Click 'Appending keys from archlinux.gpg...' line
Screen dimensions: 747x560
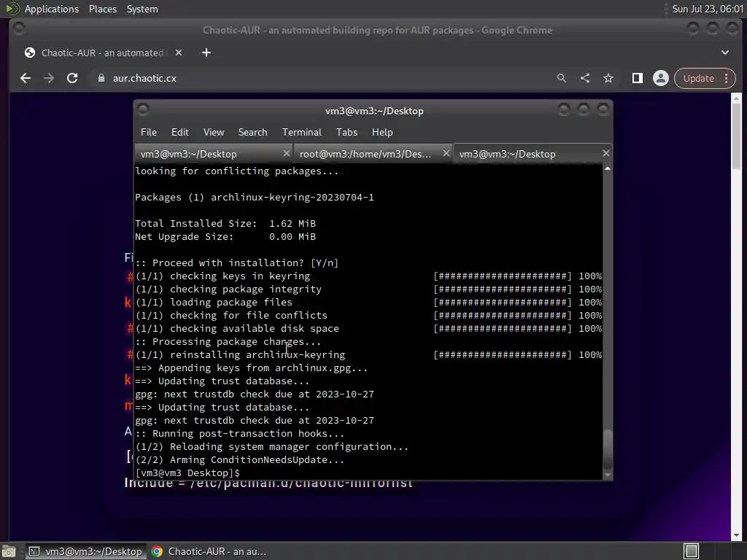pyautogui.click(x=252, y=368)
